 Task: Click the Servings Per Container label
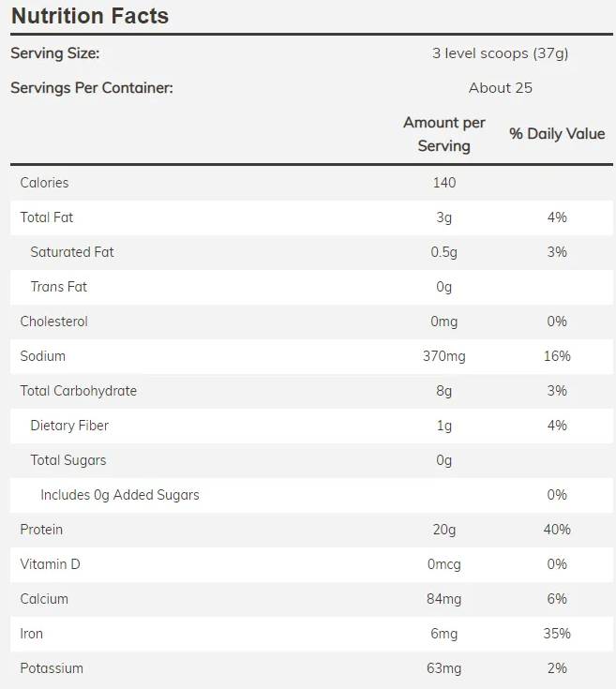pos(92,88)
